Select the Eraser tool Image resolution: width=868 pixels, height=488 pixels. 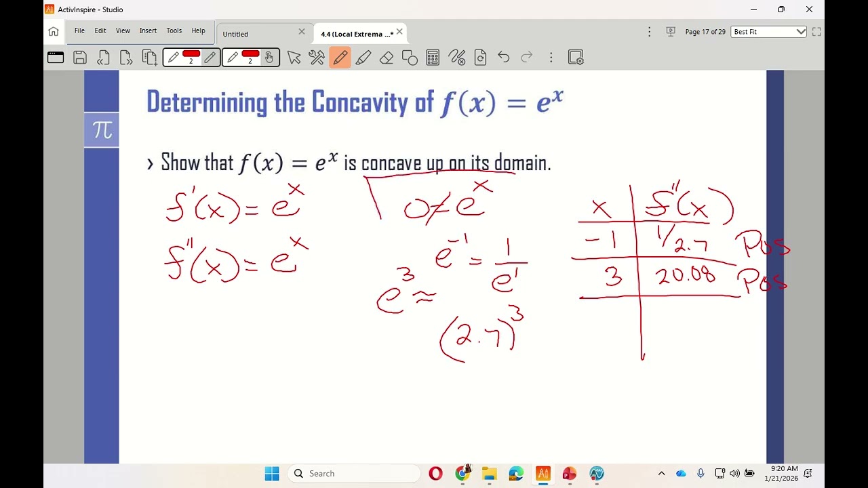click(x=387, y=58)
